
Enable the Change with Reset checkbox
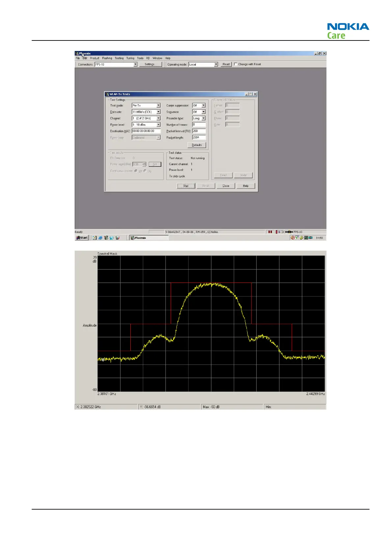(x=236, y=64)
